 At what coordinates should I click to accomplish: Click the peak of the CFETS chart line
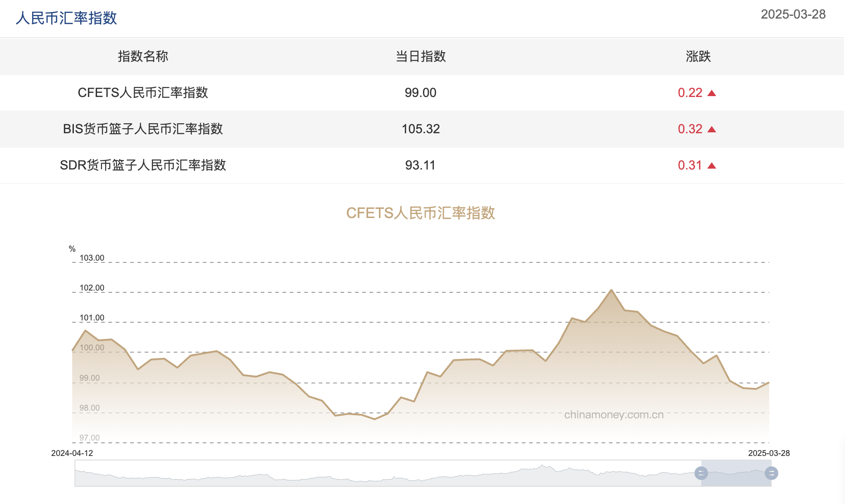point(612,290)
